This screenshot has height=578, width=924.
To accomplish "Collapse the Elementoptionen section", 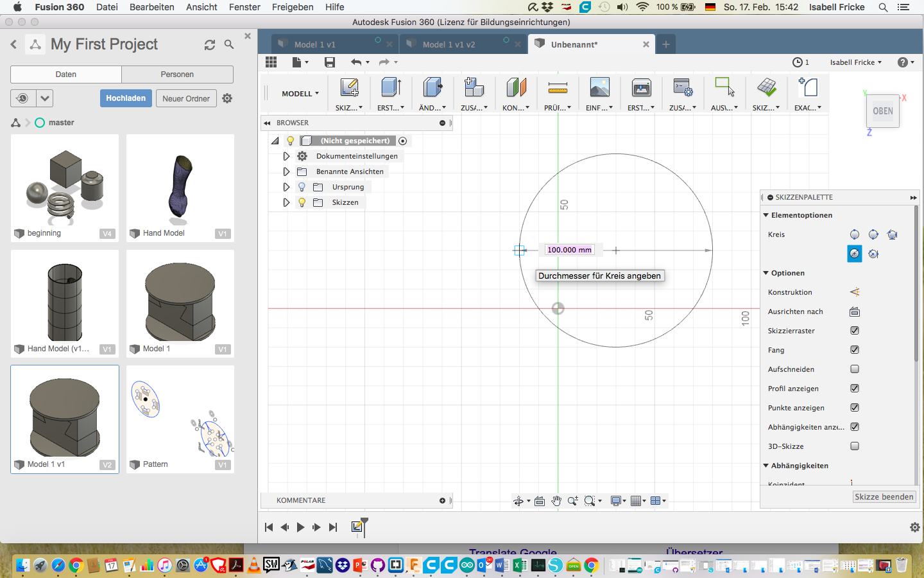I will (766, 215).
